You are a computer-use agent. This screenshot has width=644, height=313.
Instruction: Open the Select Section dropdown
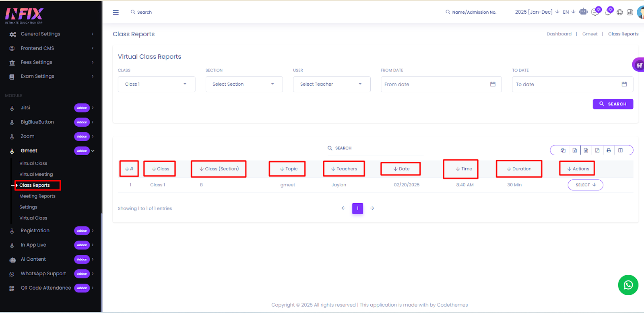pos(244,84)
